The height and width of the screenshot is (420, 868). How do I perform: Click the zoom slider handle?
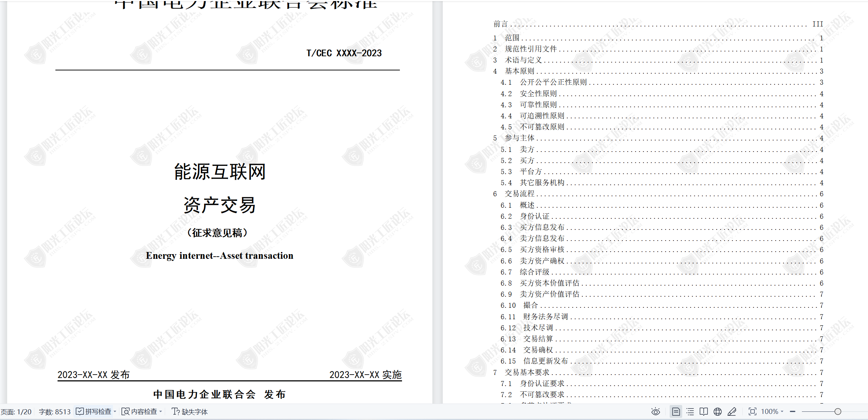(x=838, y=412)
